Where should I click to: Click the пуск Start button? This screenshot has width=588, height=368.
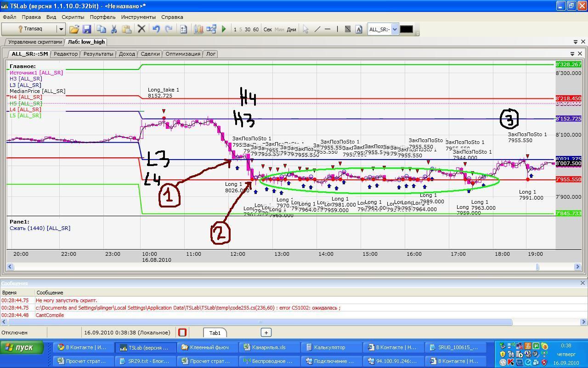[x=23, y=347]
